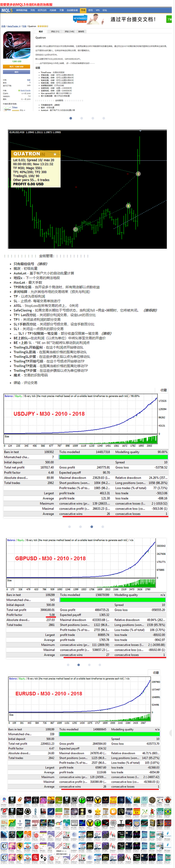
Task: Open the VPS menu item
Action: point(98,10)
